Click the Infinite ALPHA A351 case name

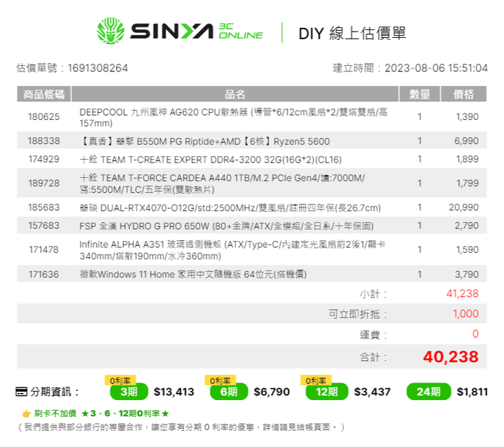[232, 250]
